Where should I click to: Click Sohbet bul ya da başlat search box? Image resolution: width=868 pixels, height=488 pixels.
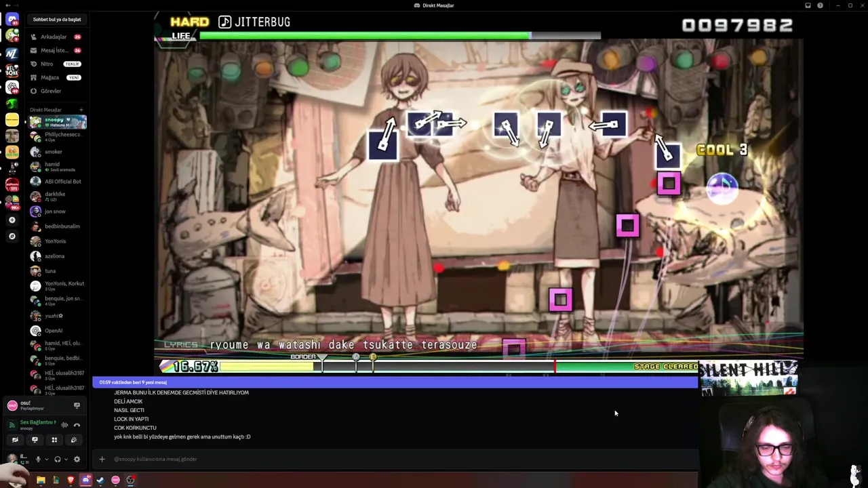(x=57, y=20)
